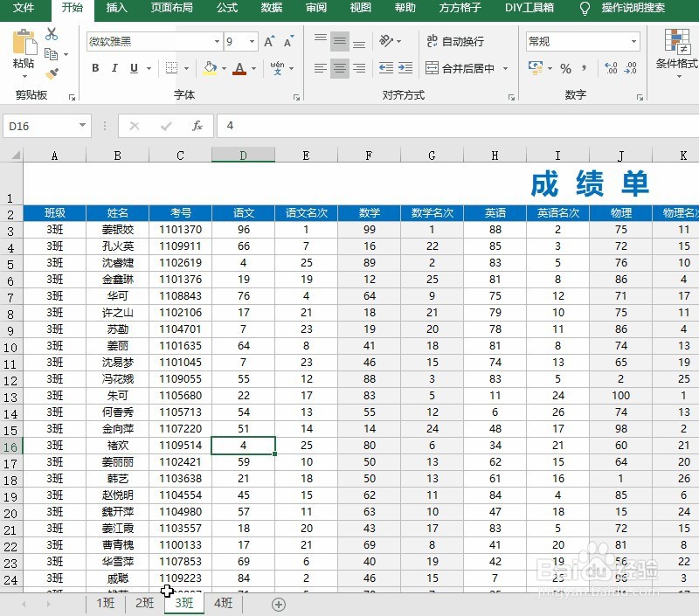Open the fill color dropdown arrow
The height and width of the screenshot is (616, 699).
pos(222,68)
